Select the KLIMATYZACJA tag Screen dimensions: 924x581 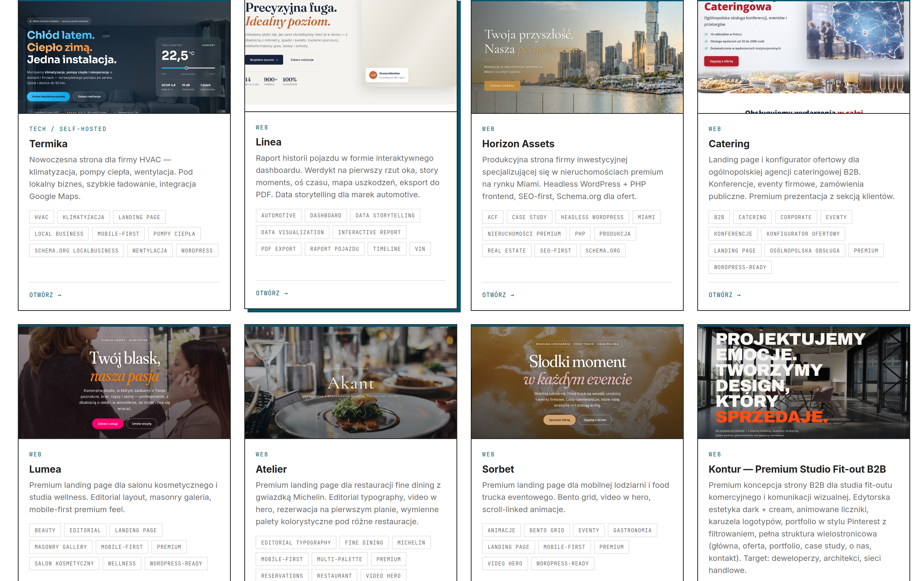coord(83,217)
